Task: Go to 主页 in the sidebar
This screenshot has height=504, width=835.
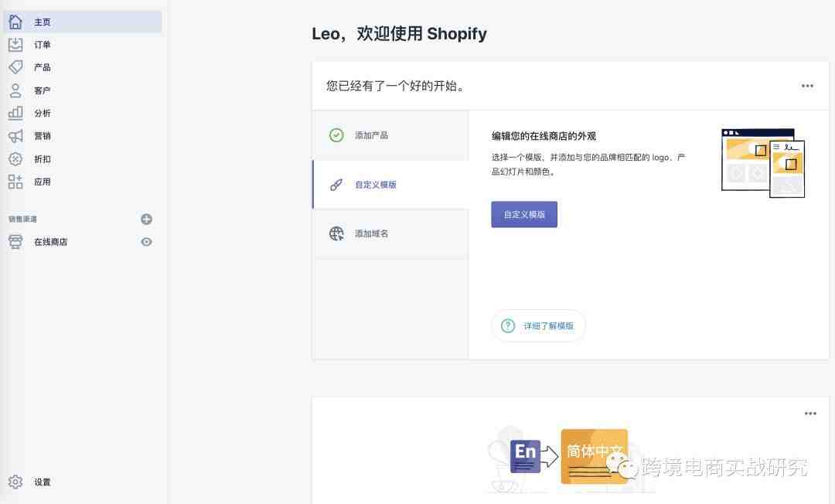Action: (x=83, y=22)
